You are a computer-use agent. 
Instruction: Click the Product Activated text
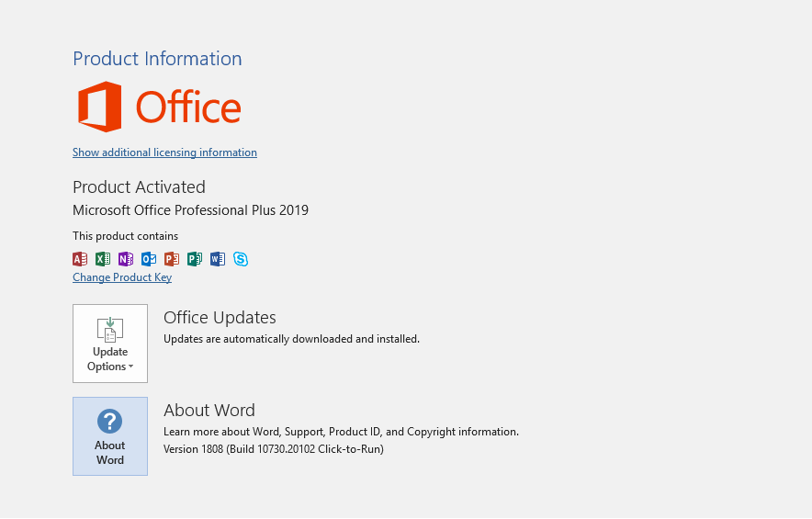[x=139, y=187]
